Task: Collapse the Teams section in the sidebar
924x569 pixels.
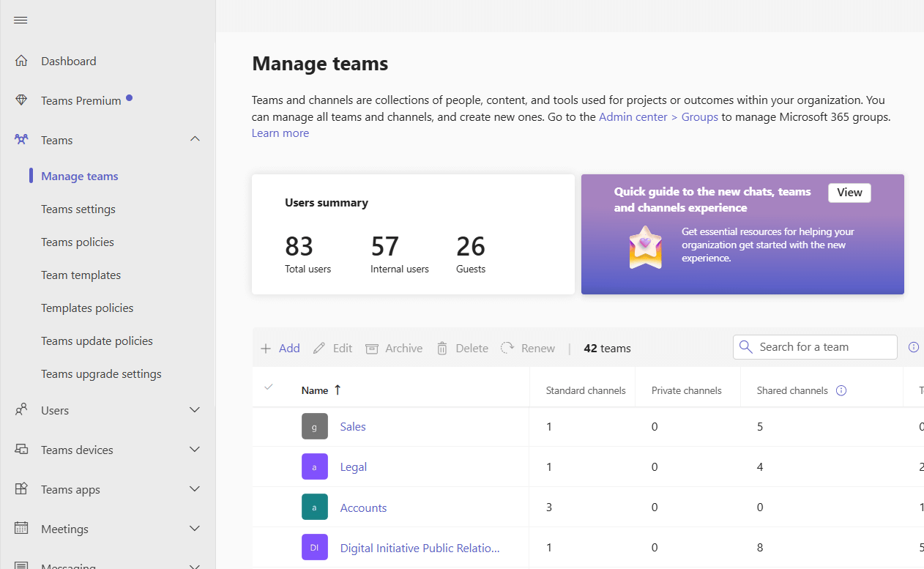Action: [x=194, y=138]
